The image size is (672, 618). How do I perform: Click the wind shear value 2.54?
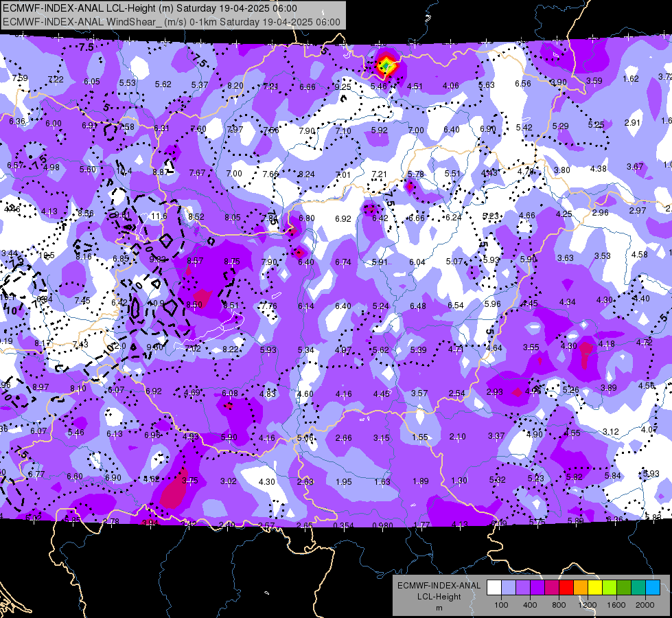click(x=457, y=393)
